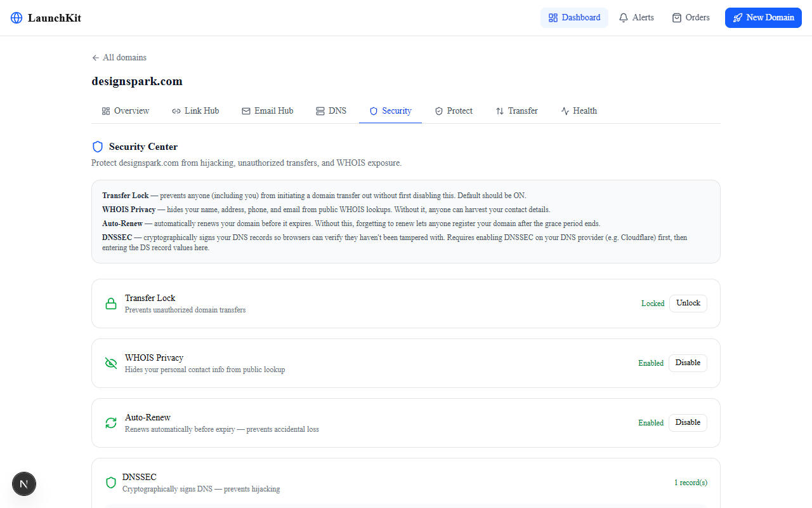Click the Transfer Lock card title

tap(150, 298)
